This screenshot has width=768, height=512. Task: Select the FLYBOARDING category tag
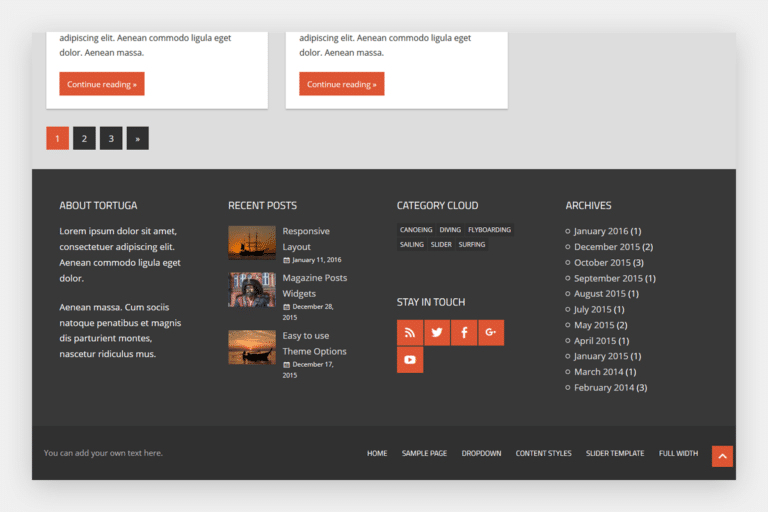pyautogui.click(x=489, y=229)
